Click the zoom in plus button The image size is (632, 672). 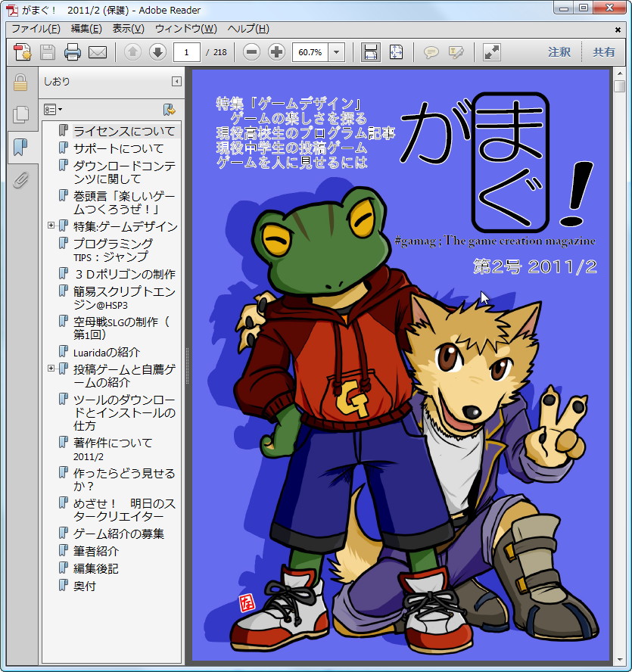(x=276, y=52)
